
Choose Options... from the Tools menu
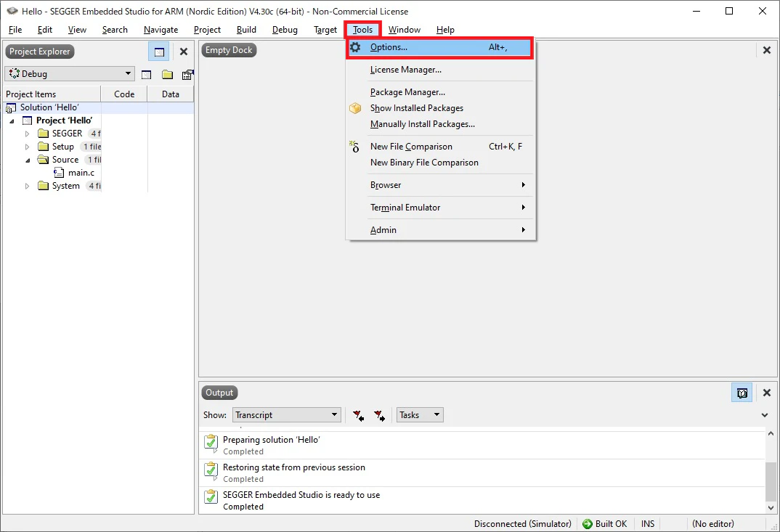pos(440,47)
